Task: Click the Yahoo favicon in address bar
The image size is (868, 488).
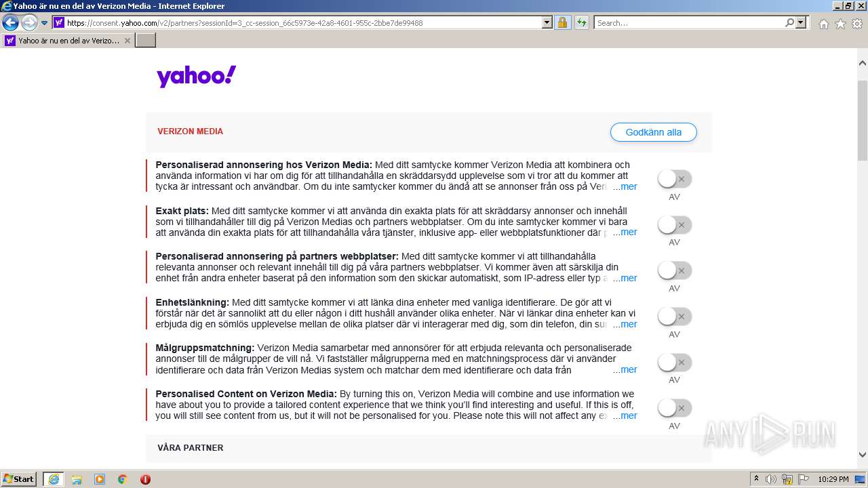Action: pyautogui.click(x=59, y=22)
